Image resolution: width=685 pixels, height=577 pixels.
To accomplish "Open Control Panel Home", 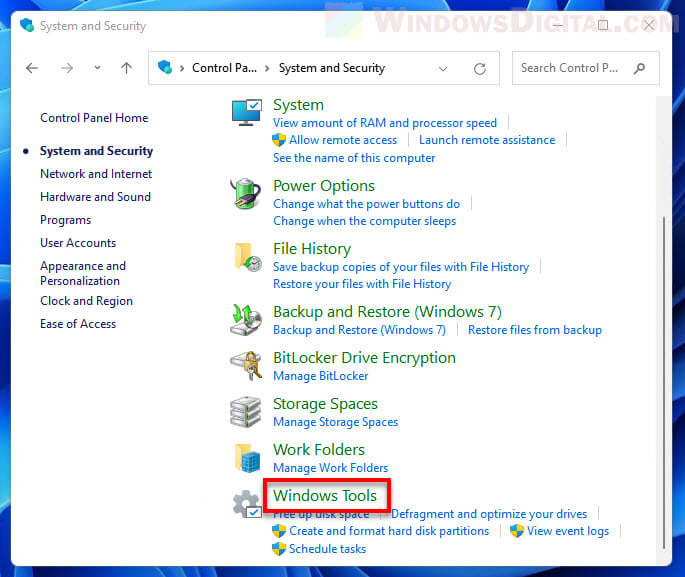I will pyautogui.click(x=94, y=118).
